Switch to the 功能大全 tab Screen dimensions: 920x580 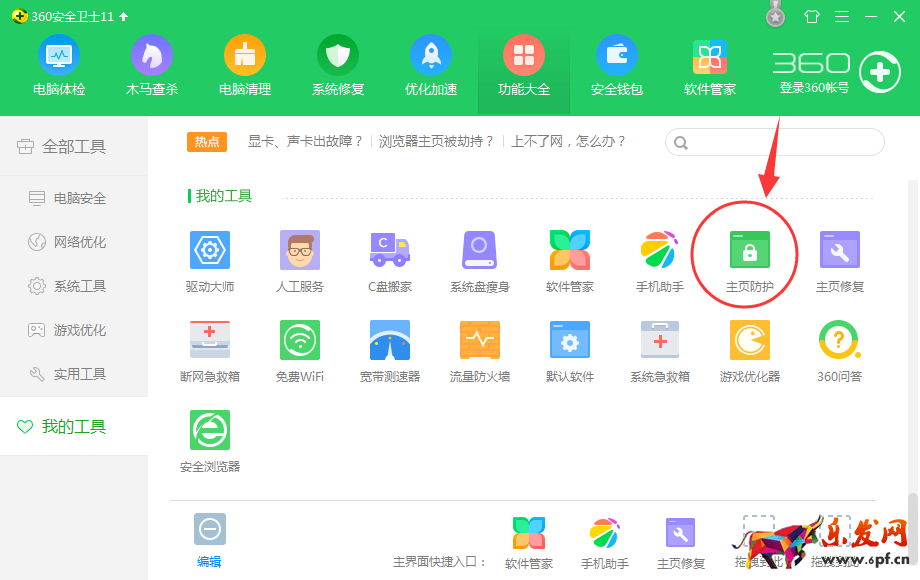point(524,65)
